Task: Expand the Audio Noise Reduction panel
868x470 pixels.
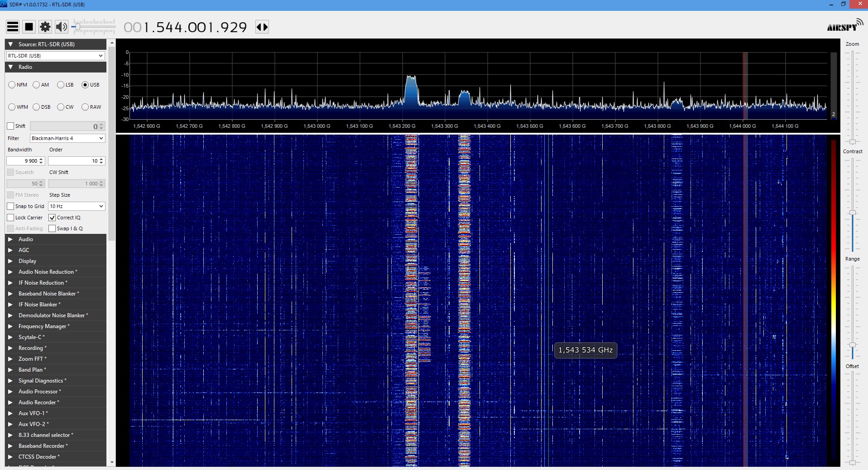Action: pos(56,272)
